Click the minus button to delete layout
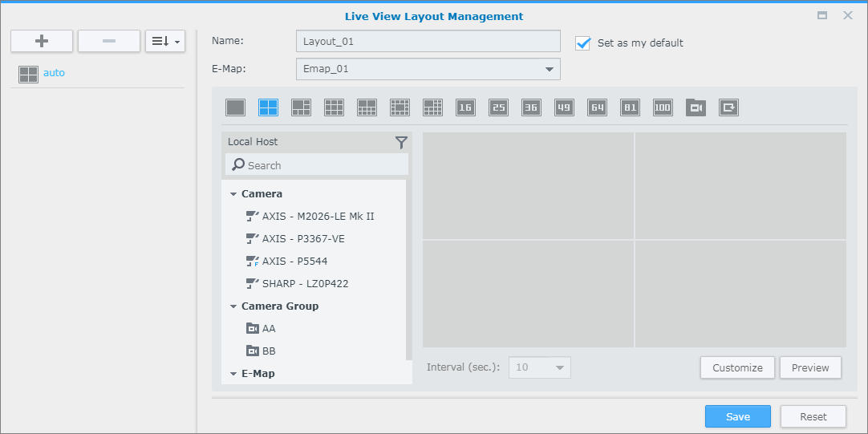The height and width of the screenshot is (434, 868). pos(109,42)
